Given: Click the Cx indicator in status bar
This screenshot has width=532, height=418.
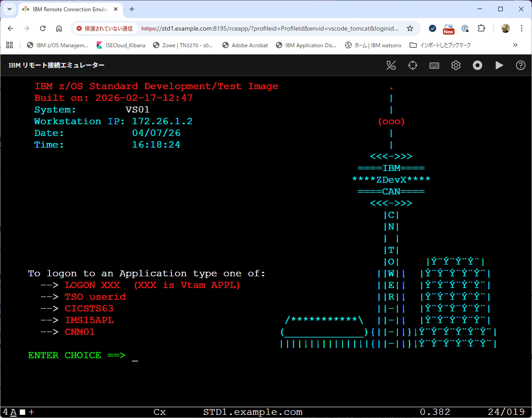Looking at the screenshot, I should pyautogui.click(x=159, y=412).
